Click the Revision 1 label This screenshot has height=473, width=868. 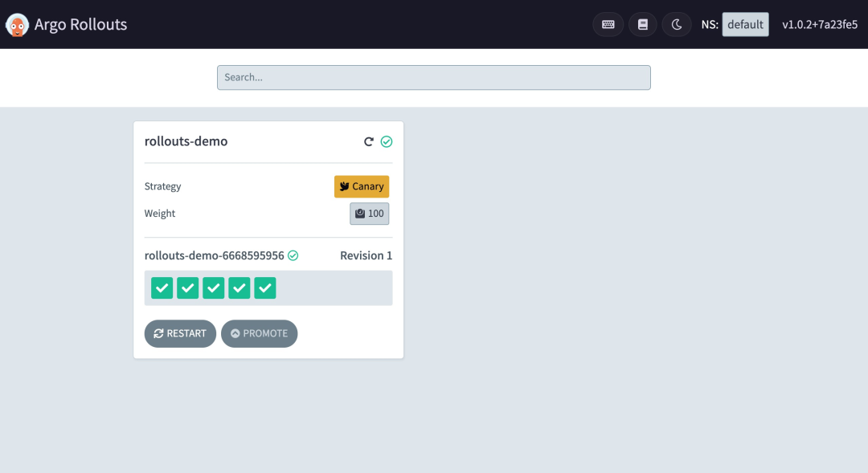point(366,255)
